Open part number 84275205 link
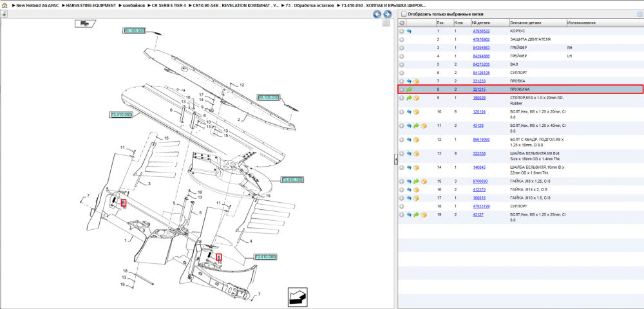The width and height of the screenshot is (644, 309). point(481,64)
